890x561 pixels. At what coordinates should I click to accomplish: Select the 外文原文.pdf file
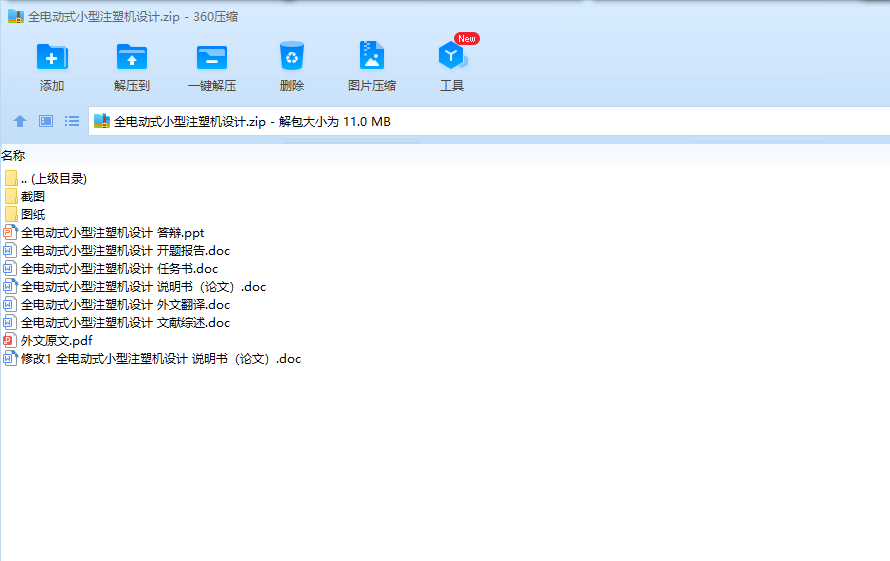(x=57, y=341)
